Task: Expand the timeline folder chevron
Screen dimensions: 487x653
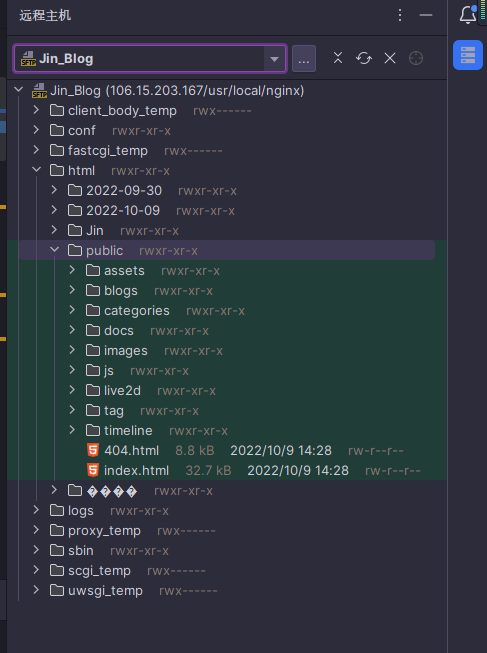Action: 72,430
